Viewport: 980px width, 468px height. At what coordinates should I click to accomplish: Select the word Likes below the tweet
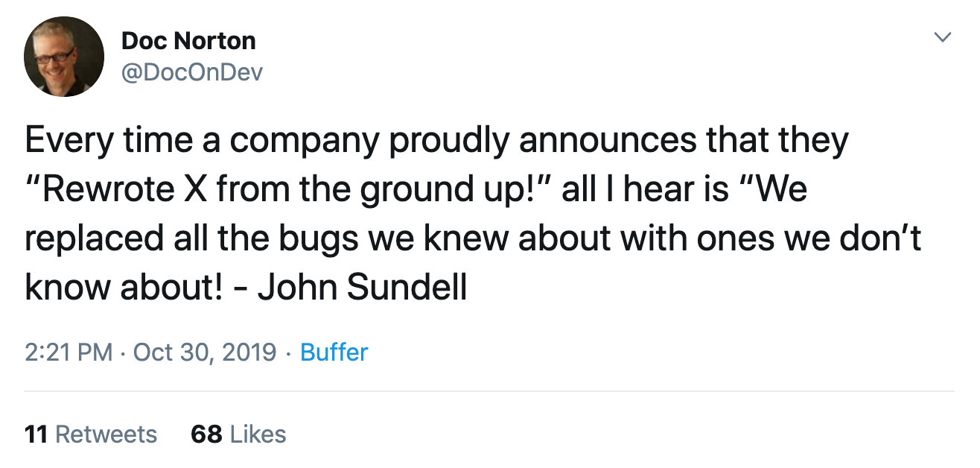258,434
